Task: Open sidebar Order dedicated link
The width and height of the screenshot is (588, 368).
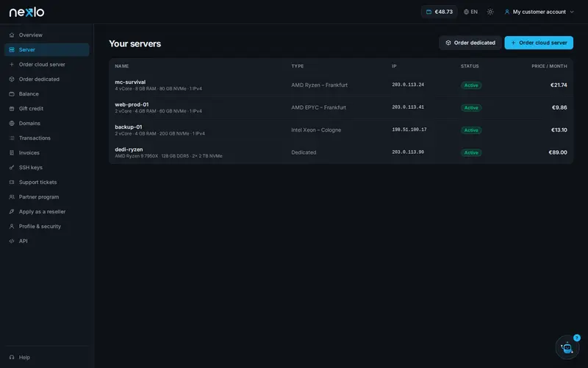Action: click(47, 79)
